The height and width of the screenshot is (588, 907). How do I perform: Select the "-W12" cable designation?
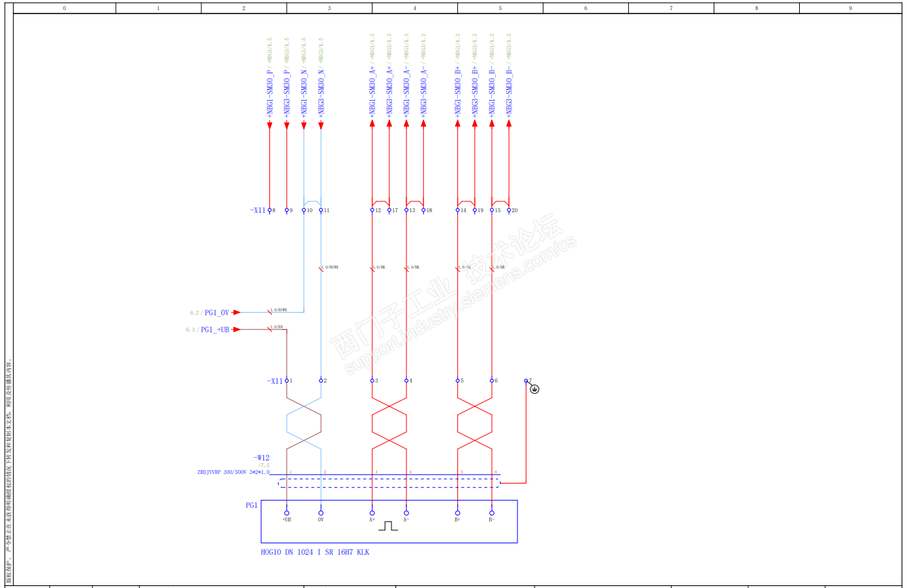click(x=261, y=458)
